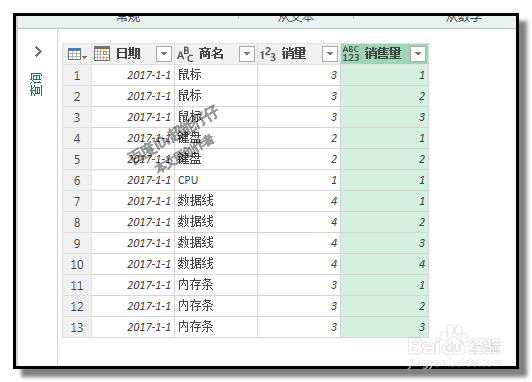This screenshot has height=382, width=532.
Task: Click the 销售里 value 3 in row 13
Action: (384, 327)
